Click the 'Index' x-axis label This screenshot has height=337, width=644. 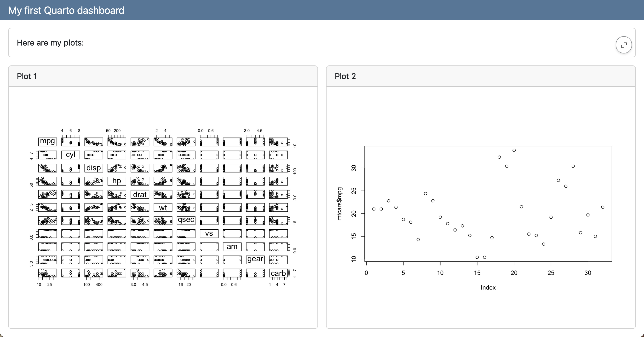[488, 287]
